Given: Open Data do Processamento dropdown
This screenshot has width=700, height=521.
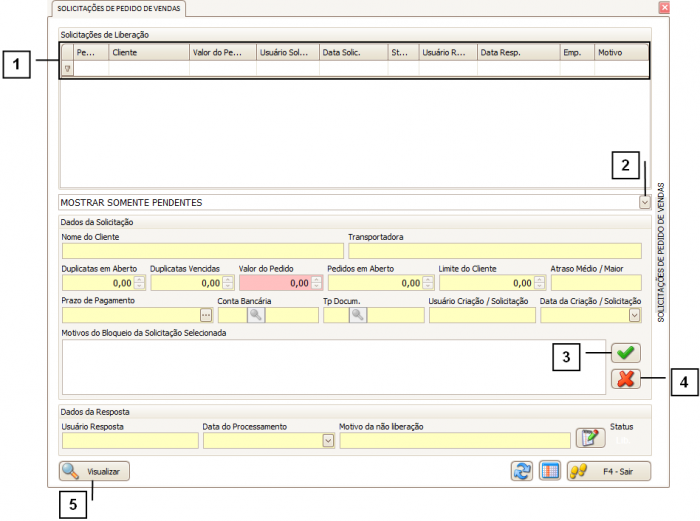Looking at the screenshot, I should point(327,439).
